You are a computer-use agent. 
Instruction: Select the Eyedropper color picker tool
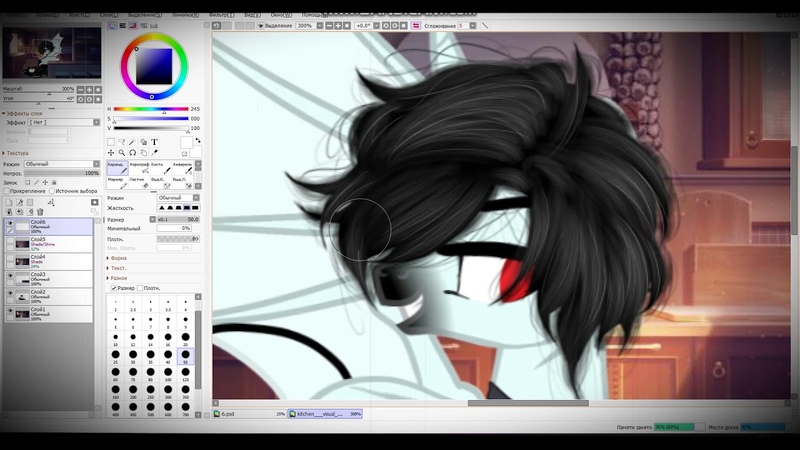point(155,153)
